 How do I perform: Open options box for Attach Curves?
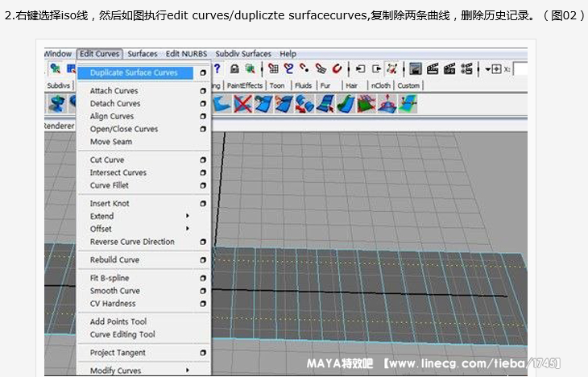click(203, 91)
